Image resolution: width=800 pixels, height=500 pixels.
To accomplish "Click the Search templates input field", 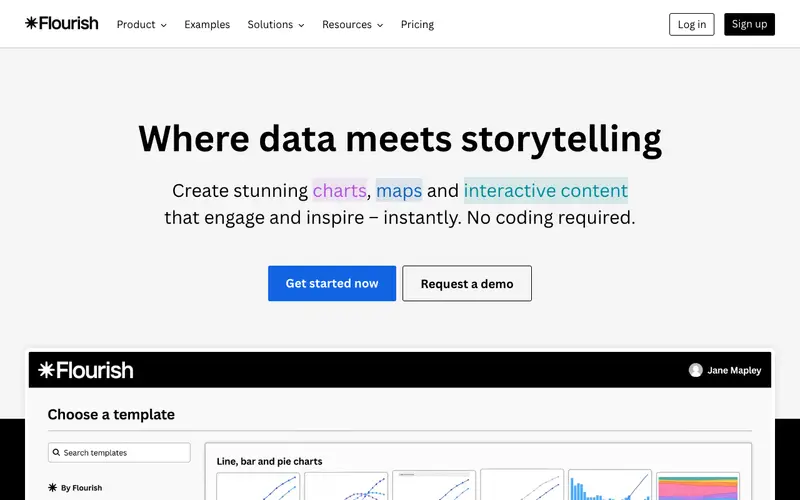I will (119, 453).
